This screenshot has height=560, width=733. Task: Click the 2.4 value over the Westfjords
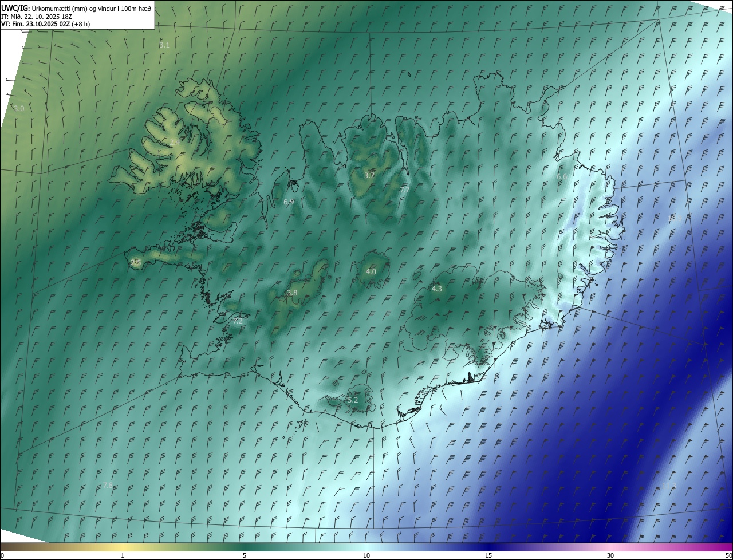[175, 142]
